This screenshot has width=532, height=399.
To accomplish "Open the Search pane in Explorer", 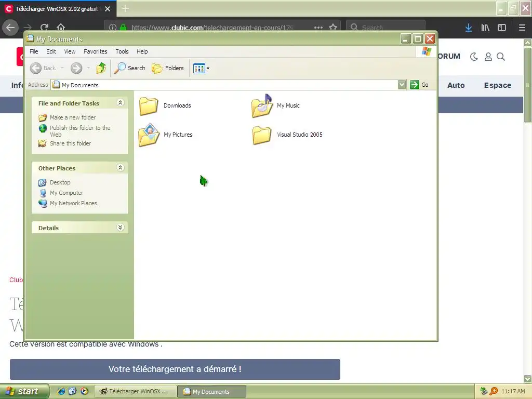I will tap(129, 68).
